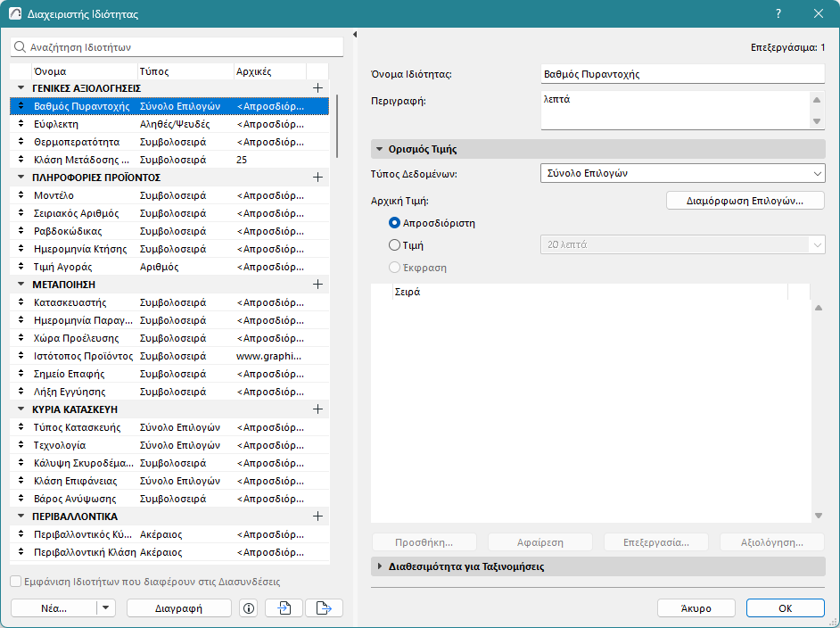Screen dimensions: 840x628
Task: Click the Import properties icon
Action: point(284,607)
